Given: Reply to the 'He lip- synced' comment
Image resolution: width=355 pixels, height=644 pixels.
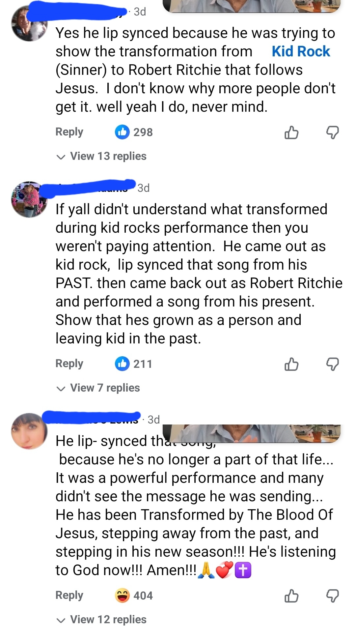Looking at the screenshot, I should 69,595.
